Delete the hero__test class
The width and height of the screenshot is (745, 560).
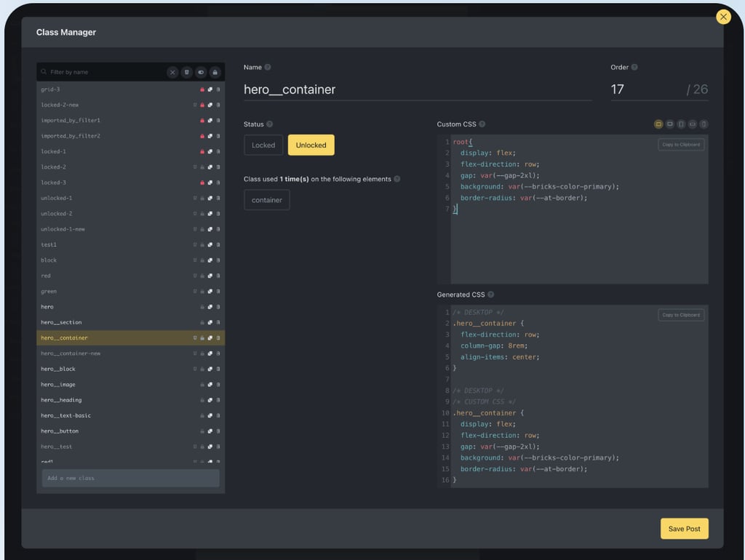point(218,447)
